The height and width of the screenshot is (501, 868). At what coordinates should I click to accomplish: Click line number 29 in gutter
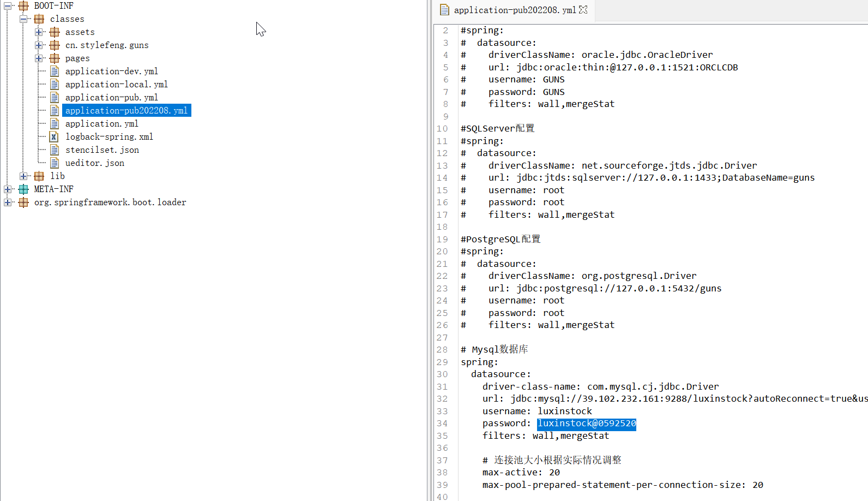[x=442, y=362]
